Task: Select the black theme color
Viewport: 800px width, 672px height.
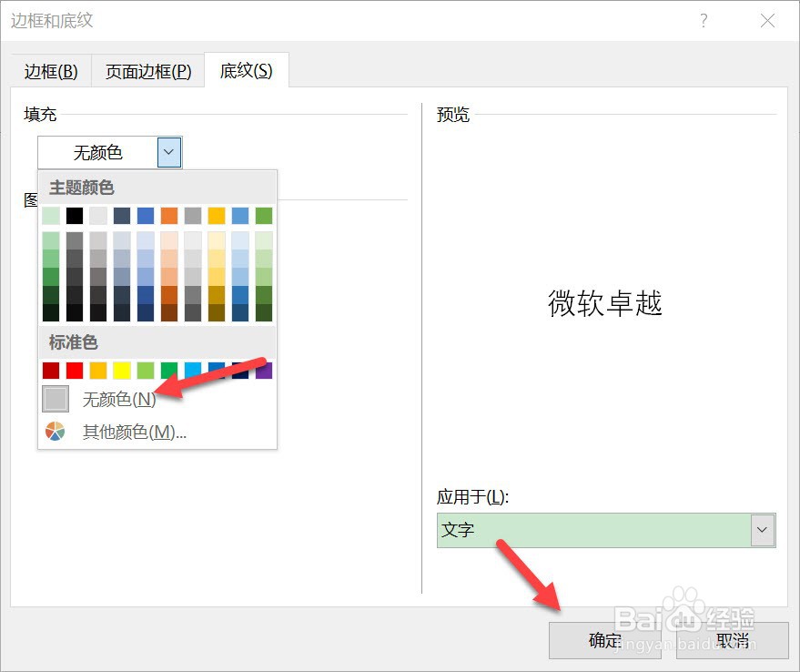Action: click(74, 215)
